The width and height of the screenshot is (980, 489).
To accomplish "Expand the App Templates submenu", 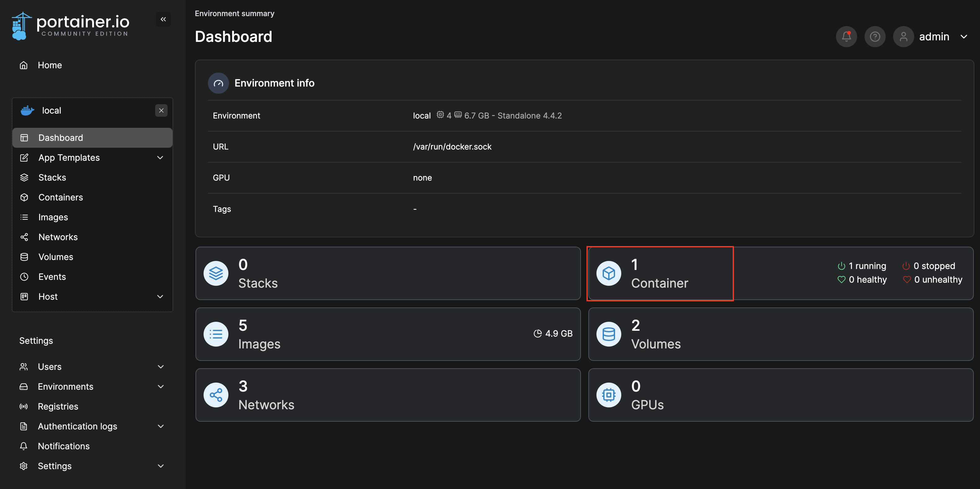I will [x=160, y=158].
